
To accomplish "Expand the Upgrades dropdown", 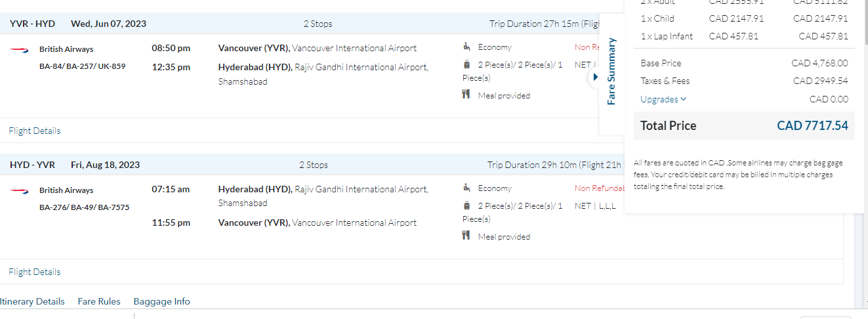I will point(663,100).
